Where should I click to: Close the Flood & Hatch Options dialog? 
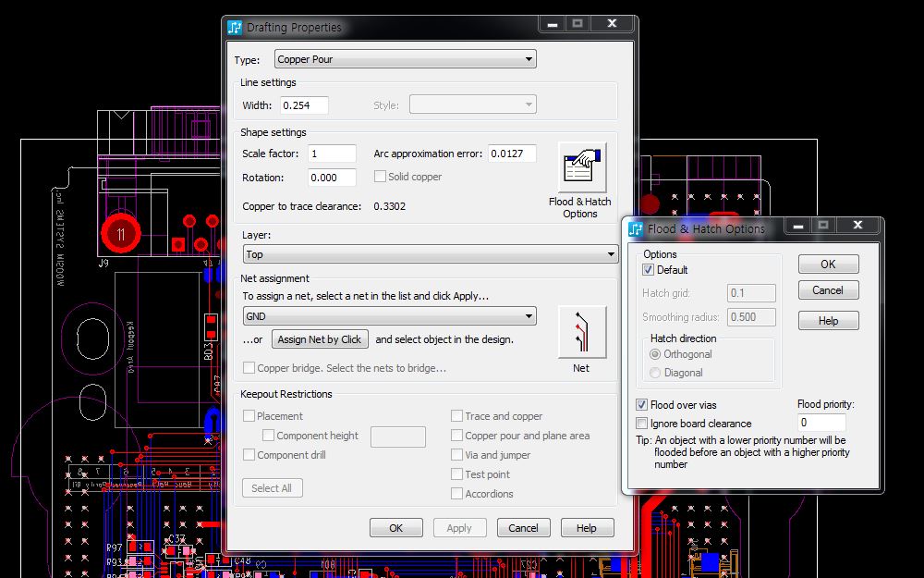pos(858,225)
